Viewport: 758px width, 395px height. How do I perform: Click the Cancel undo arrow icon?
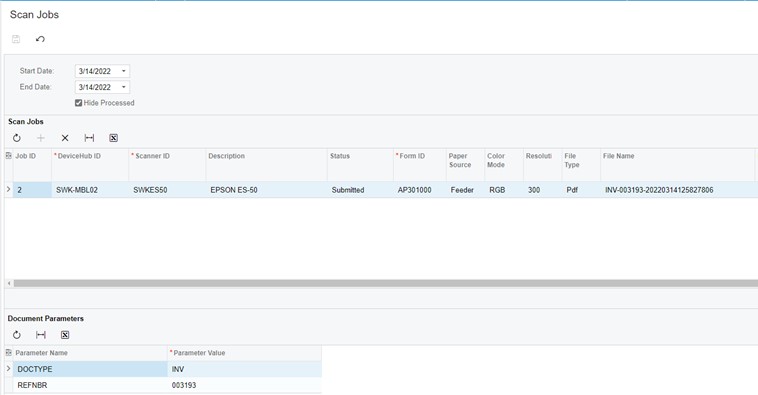40,39
